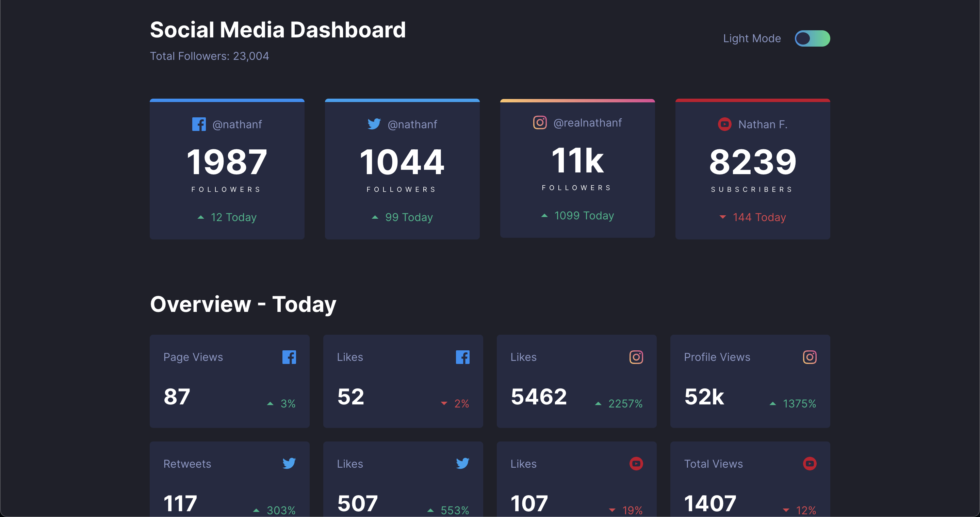Viewport: 980px width, 517px height.
Task: Click the Retweets label
Action: tap(187, 464)
